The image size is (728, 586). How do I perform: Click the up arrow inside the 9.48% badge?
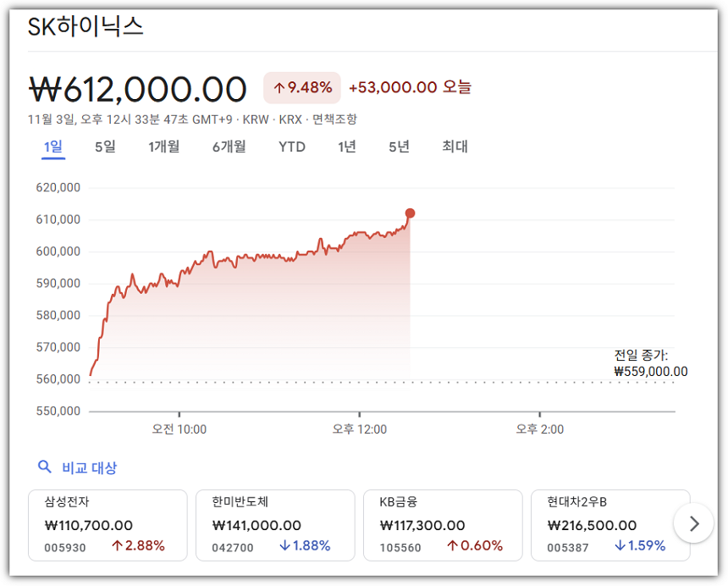tap(279, 87)
